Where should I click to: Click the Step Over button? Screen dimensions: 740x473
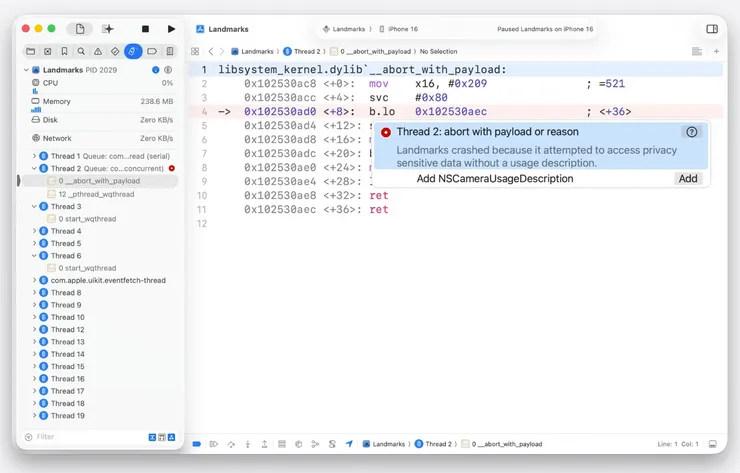231,444
